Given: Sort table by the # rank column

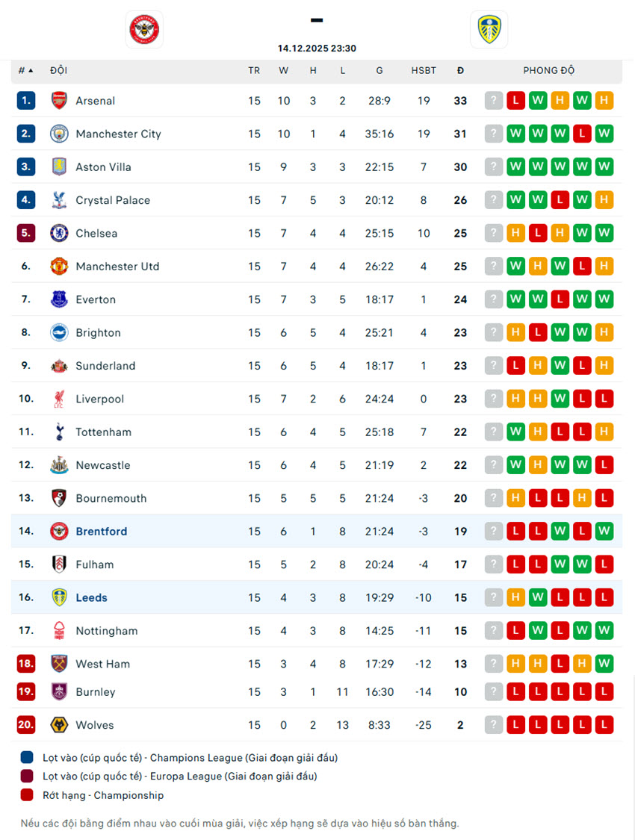Looking at the screenshot, I should point(26,70).
